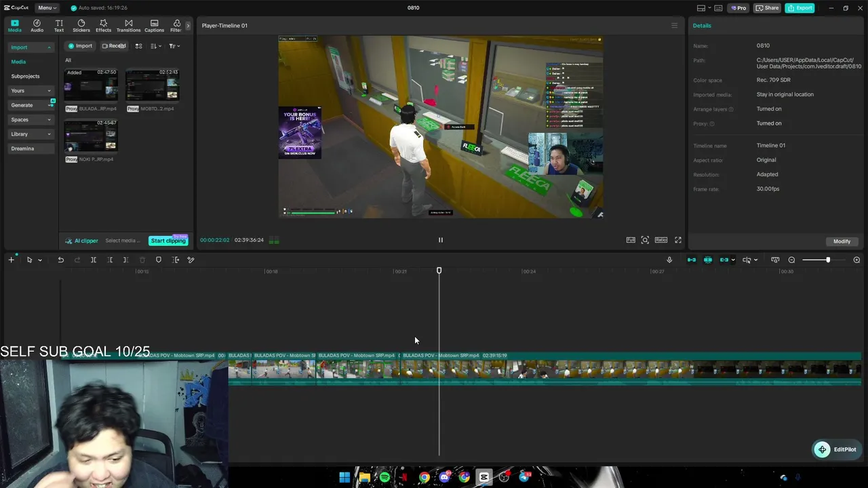
Task: Open the Ratio setting in player
Action: (661, 240)
